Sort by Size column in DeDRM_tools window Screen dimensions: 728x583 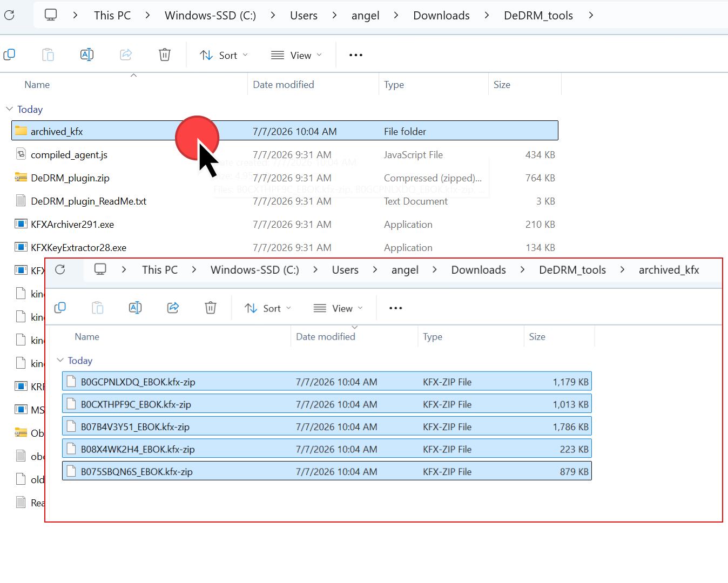502,84
